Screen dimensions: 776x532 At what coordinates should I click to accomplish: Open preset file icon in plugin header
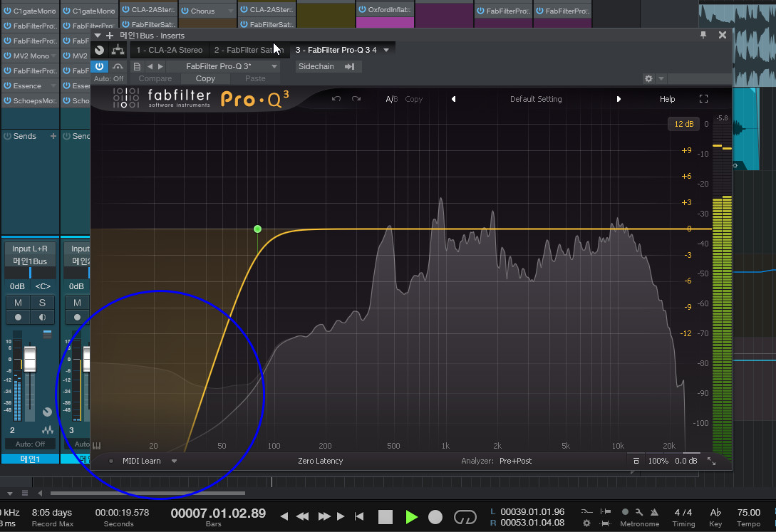coord(137,66)
